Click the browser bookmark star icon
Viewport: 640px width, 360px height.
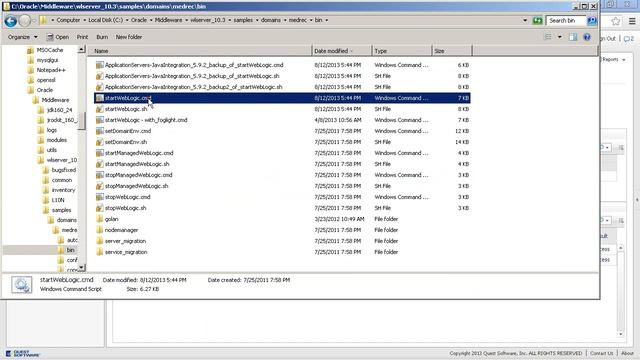pos(616,21)
